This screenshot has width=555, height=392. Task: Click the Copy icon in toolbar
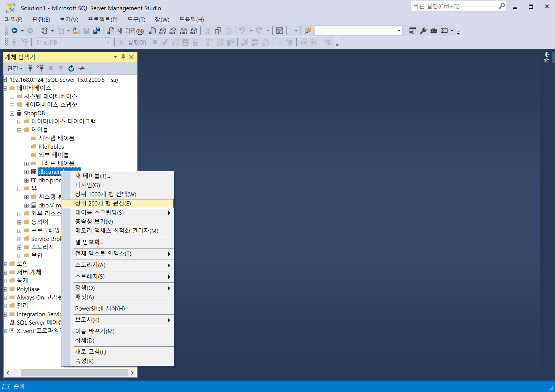point(218,31)
